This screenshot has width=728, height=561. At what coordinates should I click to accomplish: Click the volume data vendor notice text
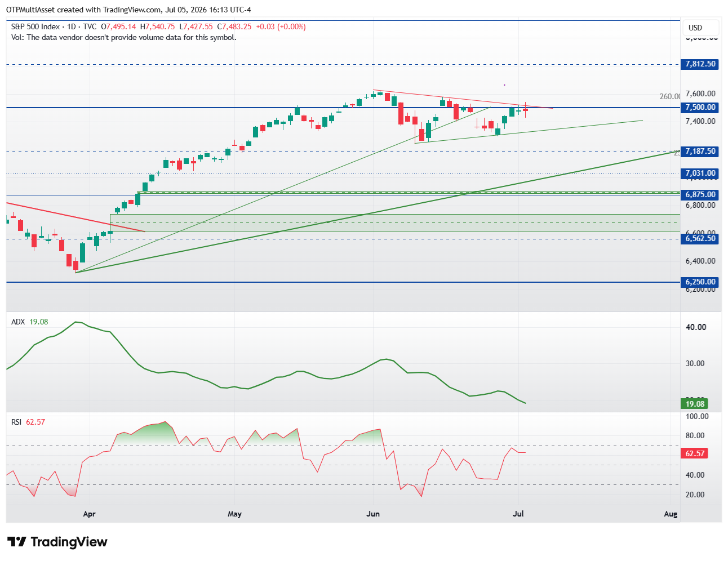coord(123,37)
